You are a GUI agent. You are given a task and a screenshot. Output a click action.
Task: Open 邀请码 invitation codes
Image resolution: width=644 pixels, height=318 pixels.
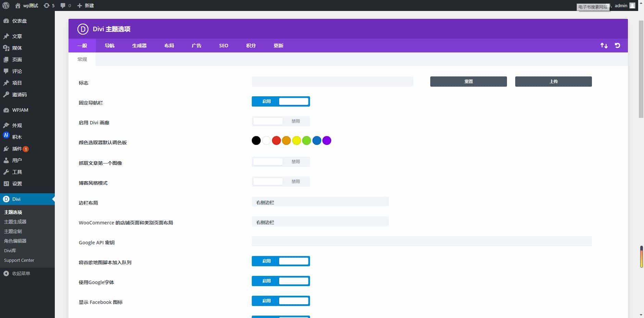click(x=27, y=95)
